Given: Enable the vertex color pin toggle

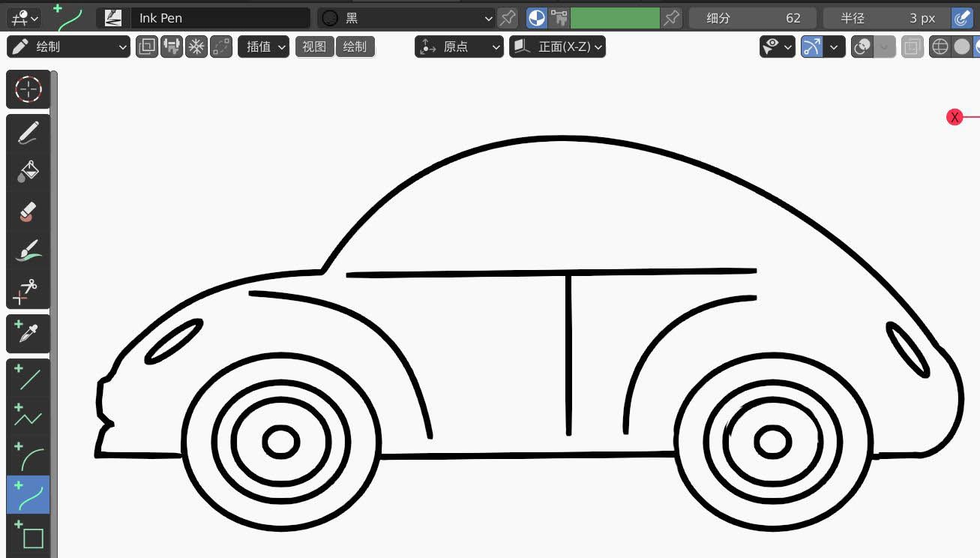Looking at the screenshot, I should [x=671, y=17].
